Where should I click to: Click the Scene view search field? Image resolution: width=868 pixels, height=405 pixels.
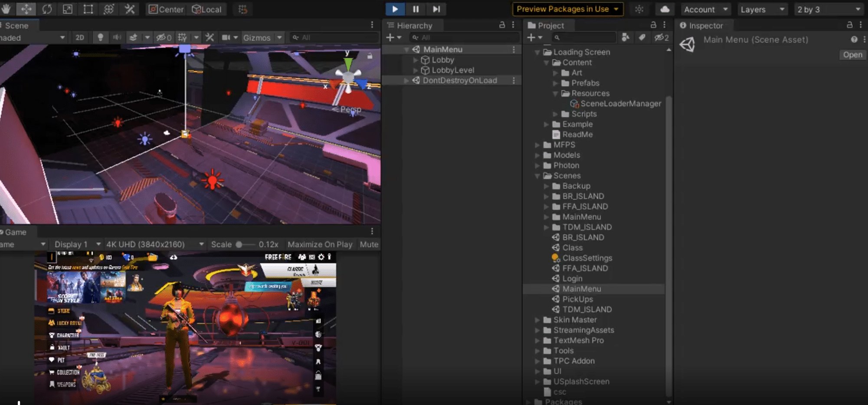click(x=334, y=38)
